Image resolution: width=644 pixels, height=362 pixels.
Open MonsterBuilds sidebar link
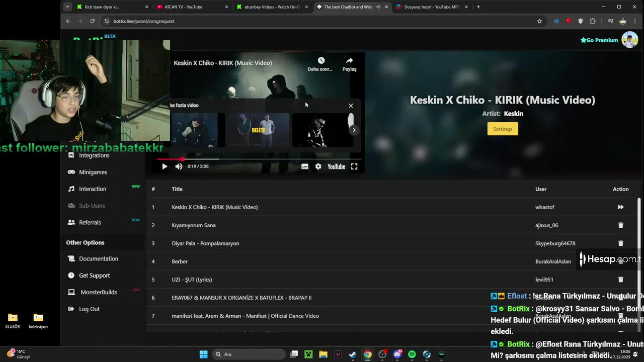(99, 292)
